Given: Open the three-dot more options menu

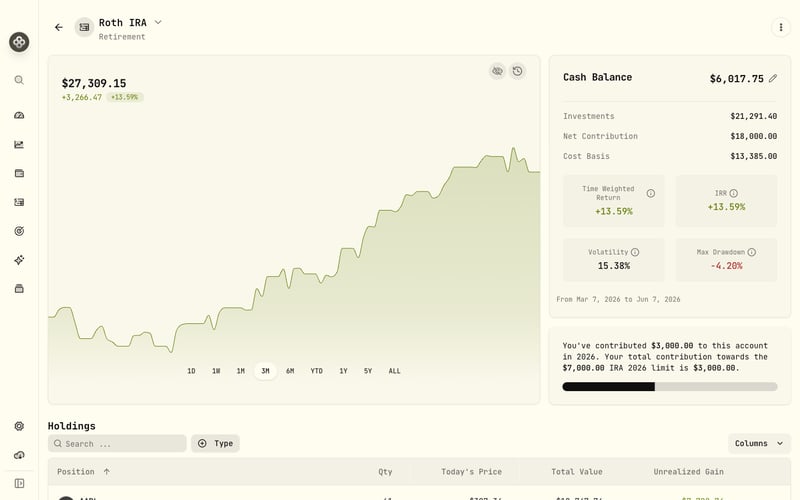Looking at the screenshot, I should tap(781, 28).
